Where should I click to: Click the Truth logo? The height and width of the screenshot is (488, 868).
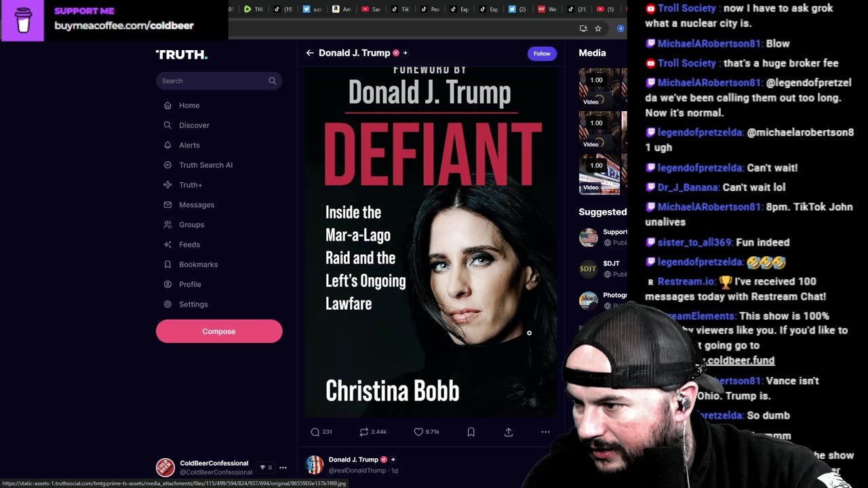[x=182, y=55]
